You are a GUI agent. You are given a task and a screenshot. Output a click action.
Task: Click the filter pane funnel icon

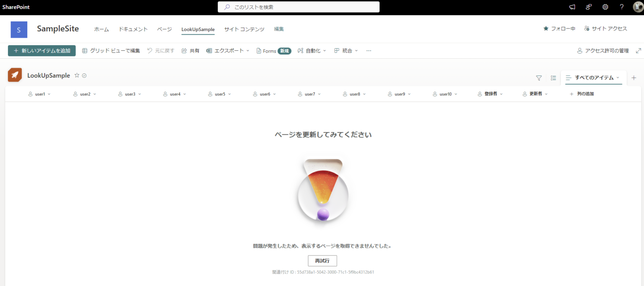tap(539, 78)
